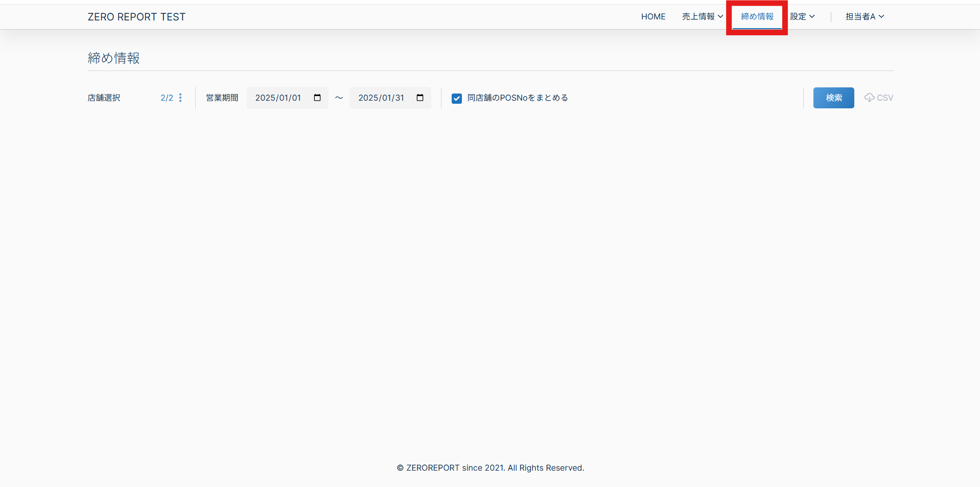Uncheck the 同店舗のPOSNoをまとめる checkbox
This screenshot has width=980, height=487.
457,98
